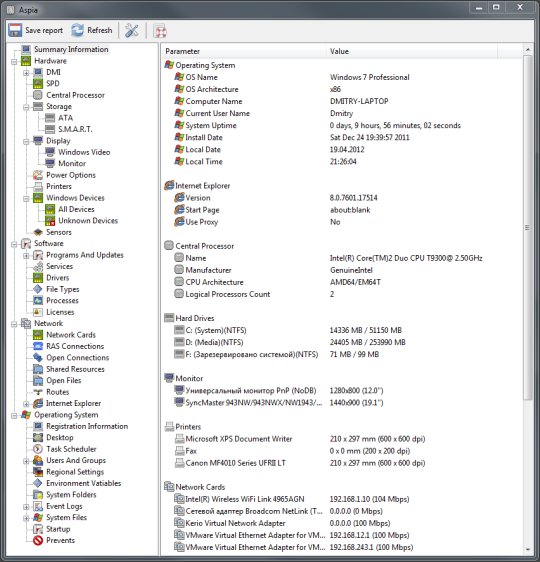Expand the Programs And Updates node
Screen dimensions: 540x562
(26, 256)
